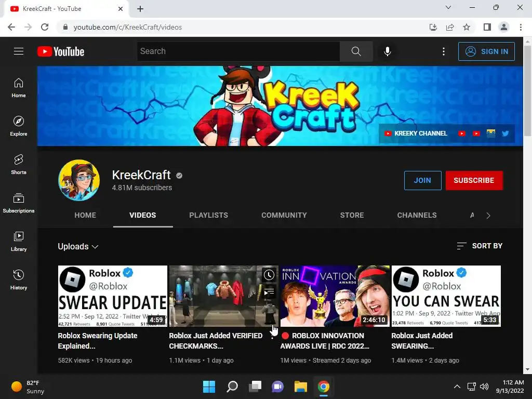Go back in Chrome browser

coord(11,27)
